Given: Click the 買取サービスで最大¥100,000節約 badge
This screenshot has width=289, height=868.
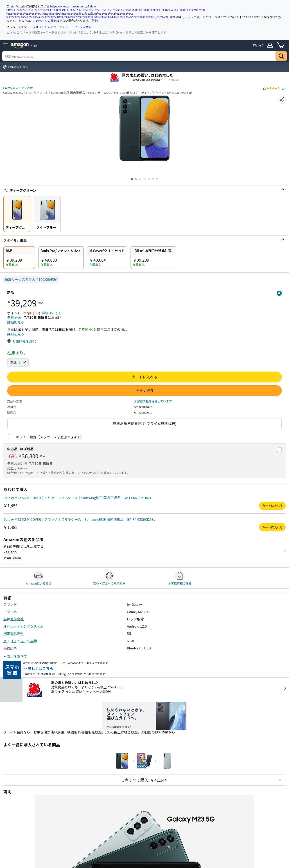Looking at the screenshot, I should point(31,279).
